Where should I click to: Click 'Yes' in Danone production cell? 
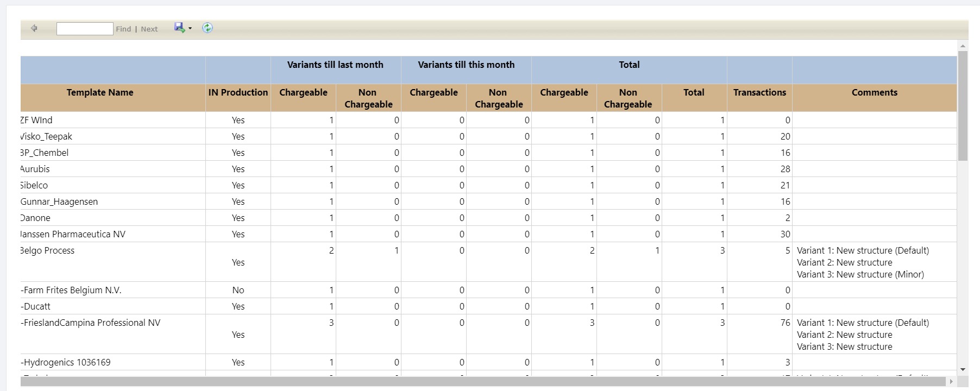point(238,218)
